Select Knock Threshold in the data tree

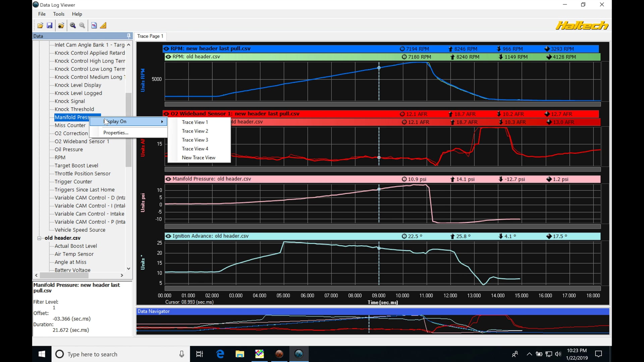[74, 109]
